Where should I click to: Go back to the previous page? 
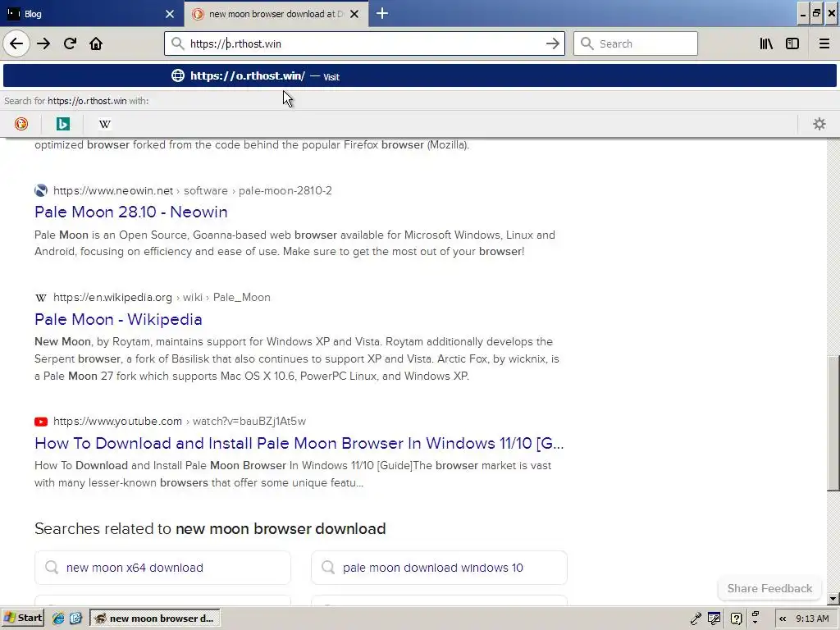tap(16, 44)
